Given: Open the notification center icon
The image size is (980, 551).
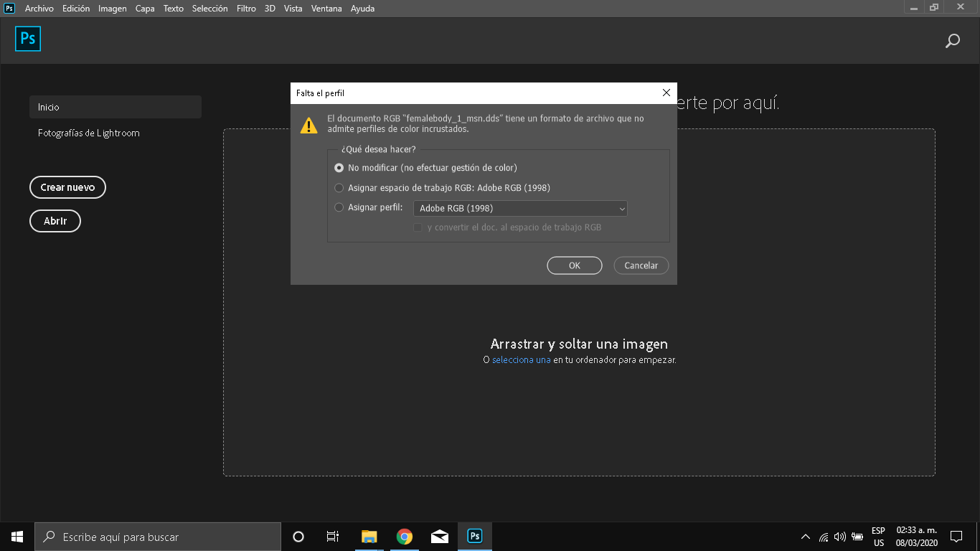Looking at the screenshot, I should [x=956, y=537].
